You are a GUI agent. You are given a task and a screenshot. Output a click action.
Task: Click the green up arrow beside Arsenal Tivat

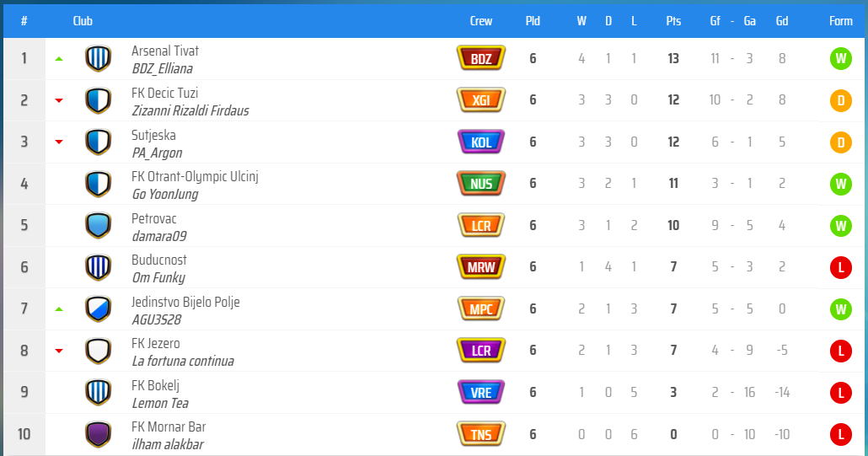[59, 59]
